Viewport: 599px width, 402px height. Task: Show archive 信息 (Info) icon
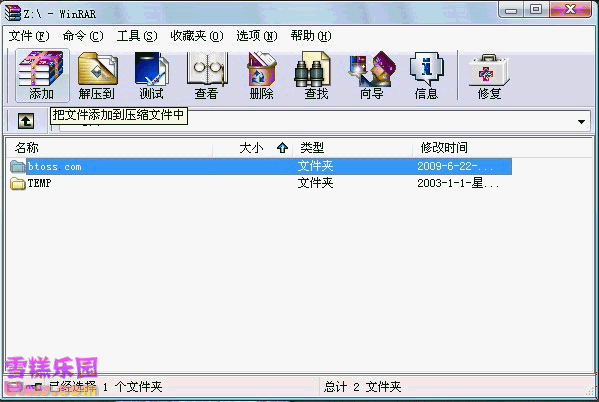click(426, 76)
